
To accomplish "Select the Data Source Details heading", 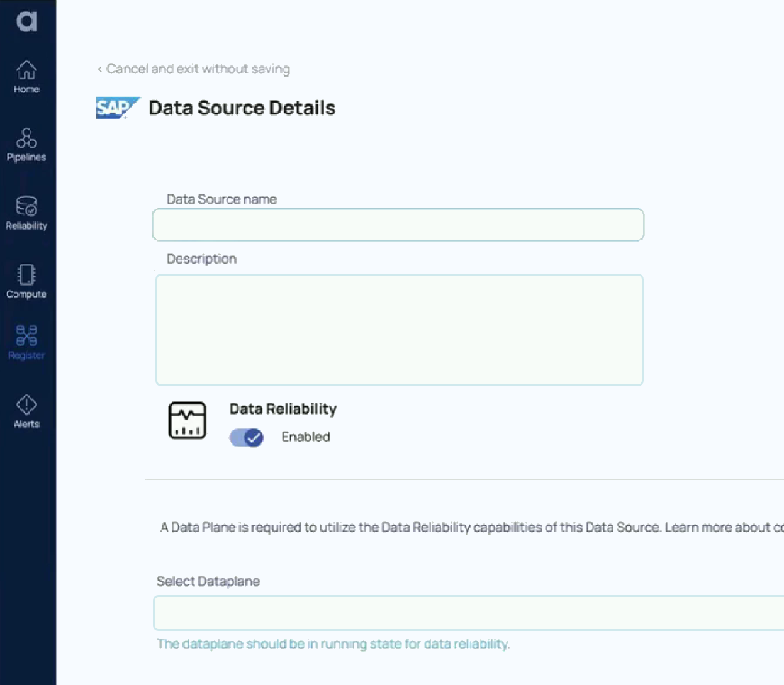I will click(x=242, y=108).
